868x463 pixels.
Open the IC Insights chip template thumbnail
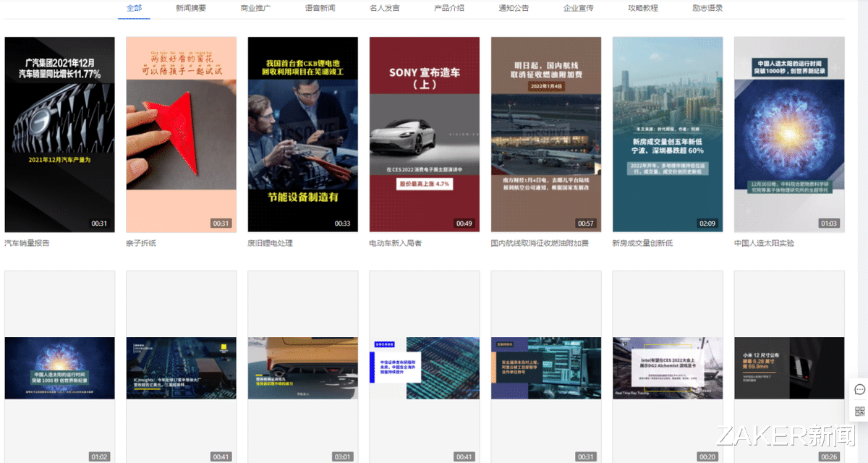click(x=182, y=368)
